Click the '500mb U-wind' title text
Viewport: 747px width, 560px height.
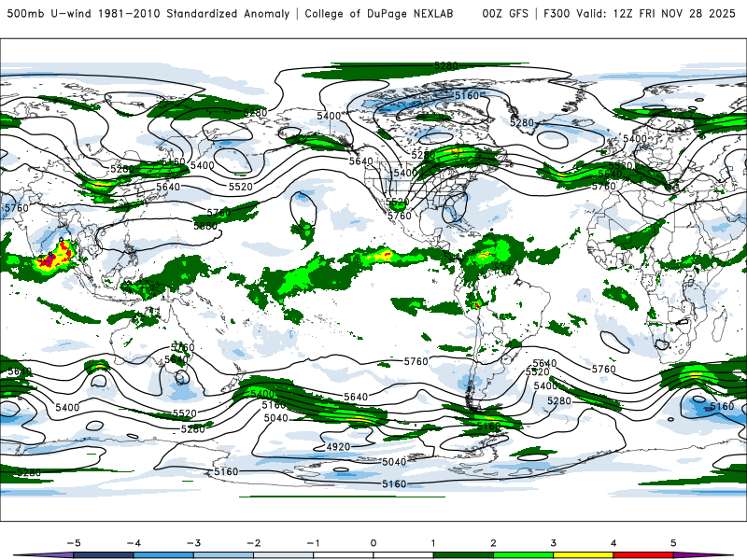49,13
